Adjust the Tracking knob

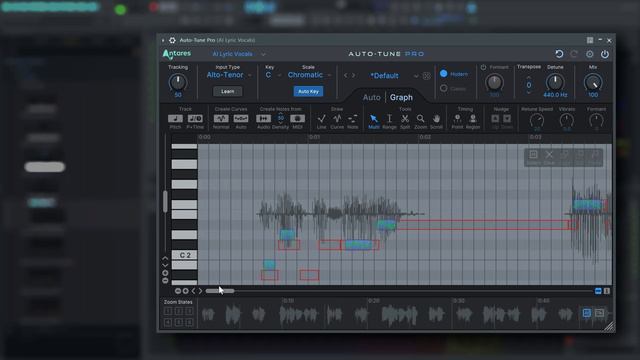point(178,83)
